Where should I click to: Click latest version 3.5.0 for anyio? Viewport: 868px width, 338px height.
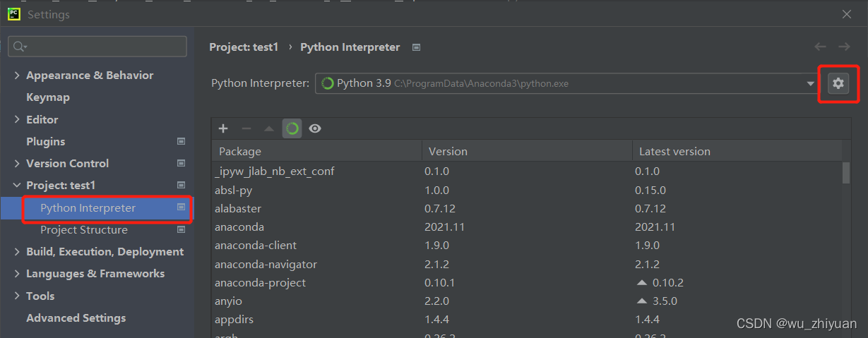665,301
